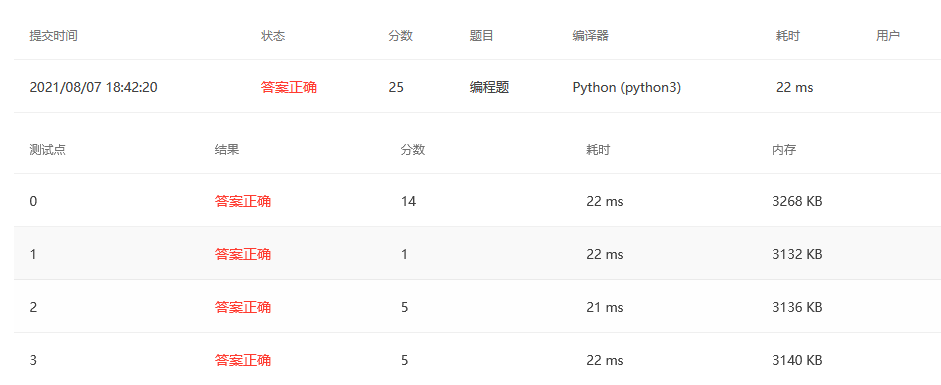941x385 pixels.
Task: Click 答案正确 result for test point 1
Action: click(243, 254)
